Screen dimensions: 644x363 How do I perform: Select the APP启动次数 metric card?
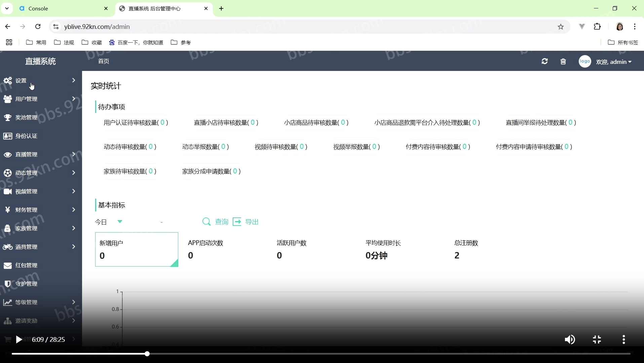(225, 249)
